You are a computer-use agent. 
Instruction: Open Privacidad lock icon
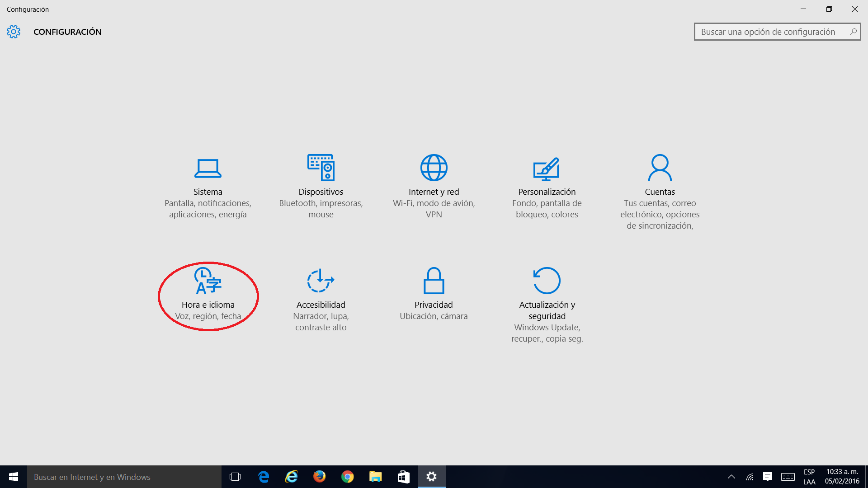434,281
